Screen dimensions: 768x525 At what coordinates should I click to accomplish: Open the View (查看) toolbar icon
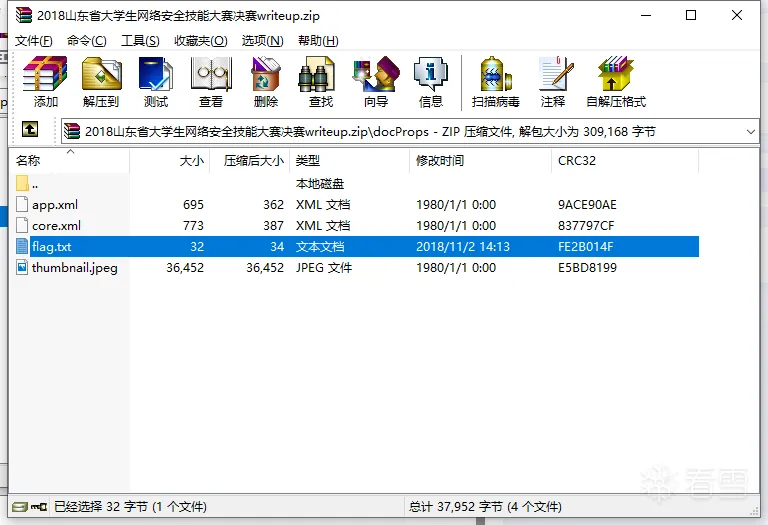pos(211,73)
